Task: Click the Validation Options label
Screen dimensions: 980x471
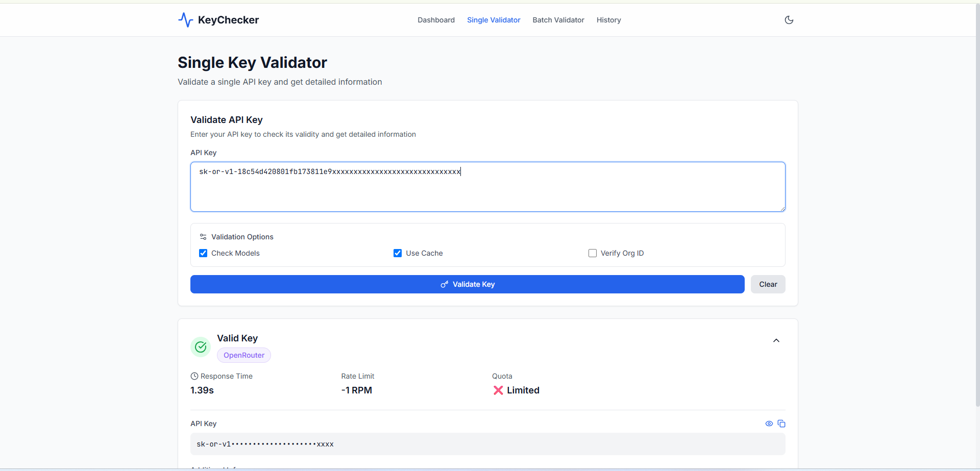Action: [x=242, y=237]
